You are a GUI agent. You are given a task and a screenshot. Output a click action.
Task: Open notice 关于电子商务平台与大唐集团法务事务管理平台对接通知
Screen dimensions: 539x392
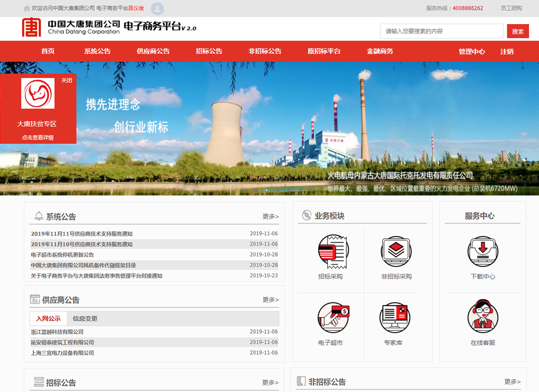[x=97, y=276]
